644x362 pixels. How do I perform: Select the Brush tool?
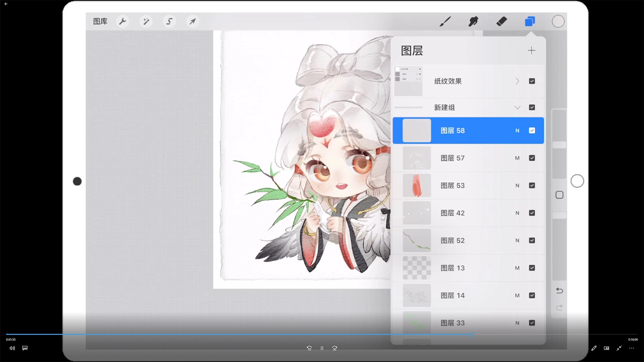[x=445, y=21]
